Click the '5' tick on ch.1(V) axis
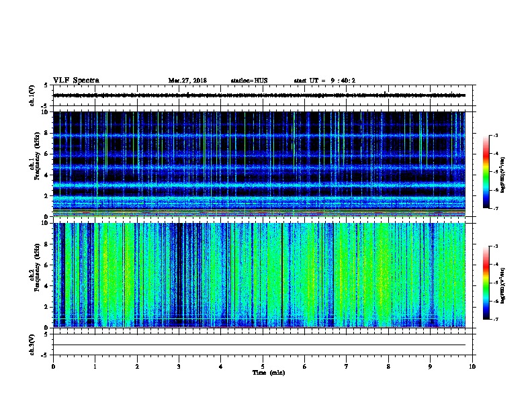532x411 pixels. click(x=46, y=85)
